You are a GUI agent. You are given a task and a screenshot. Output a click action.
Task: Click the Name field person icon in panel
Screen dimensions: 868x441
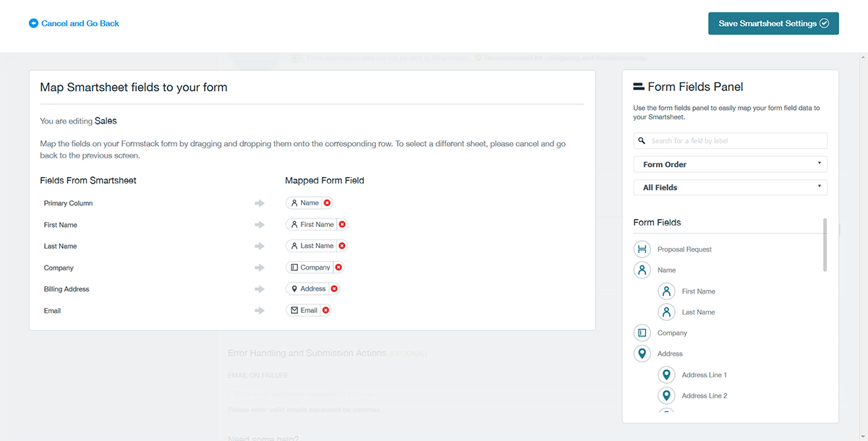point(642,270)
